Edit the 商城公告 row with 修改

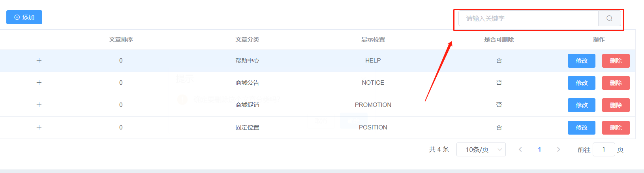(582, 83)
